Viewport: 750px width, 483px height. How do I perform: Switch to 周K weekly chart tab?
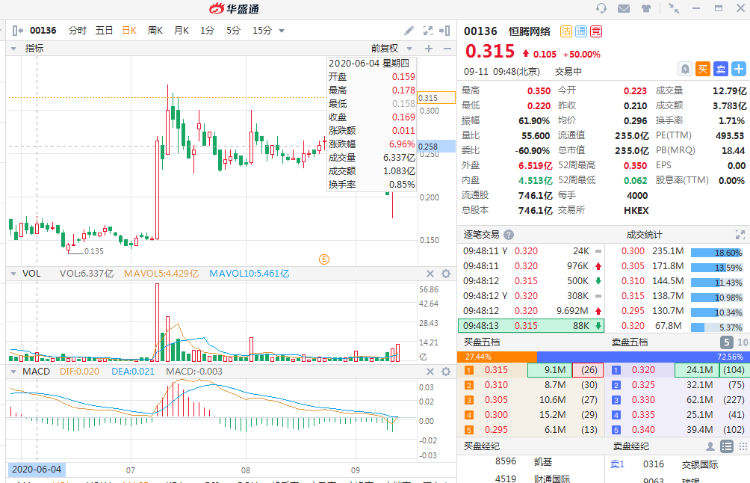pos(155,30)
